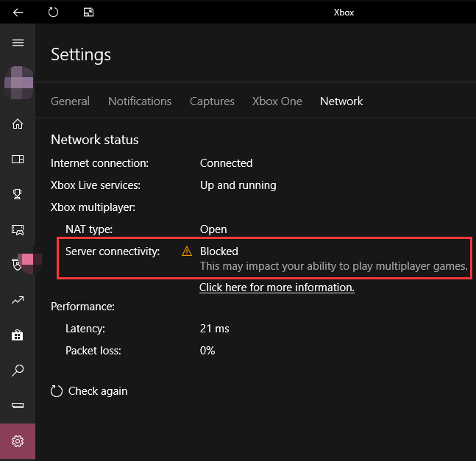This screenshot has height=461, width=476.
Task: Click the '21 ms' latency value
Action: pos(214,329)
